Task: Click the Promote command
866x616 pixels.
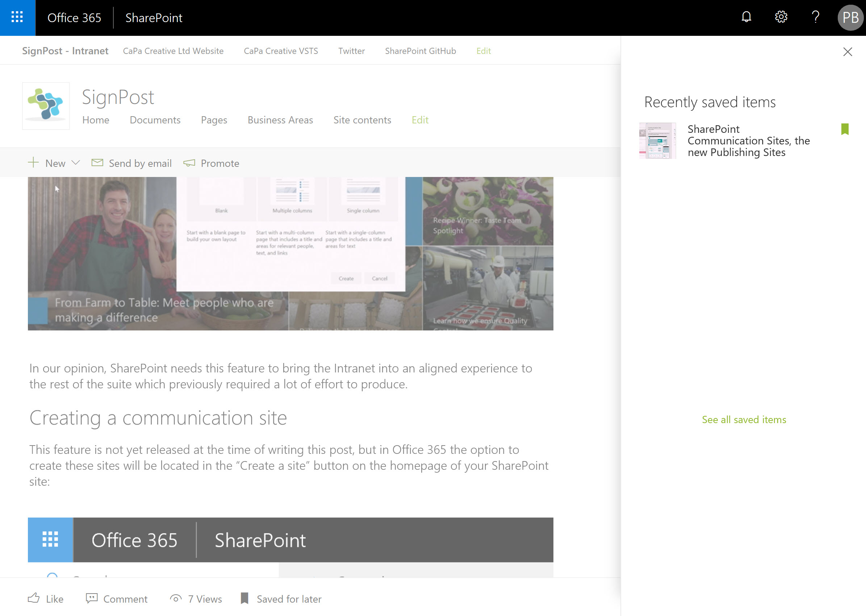Action: [212, 163]
